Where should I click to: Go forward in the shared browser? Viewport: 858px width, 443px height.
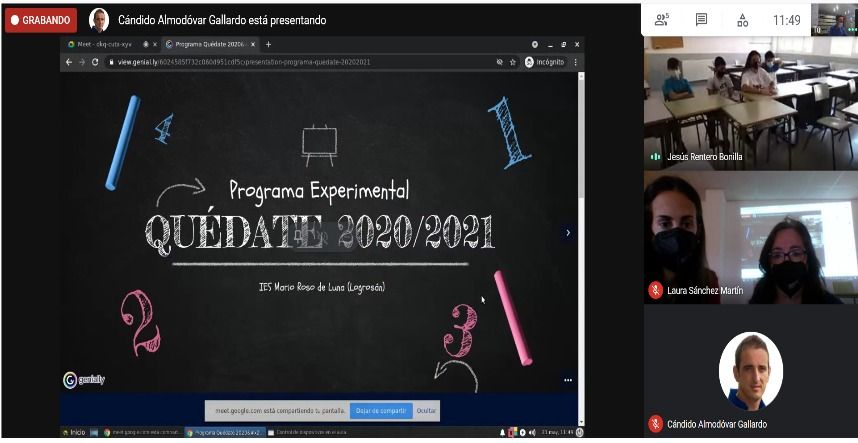82,62
